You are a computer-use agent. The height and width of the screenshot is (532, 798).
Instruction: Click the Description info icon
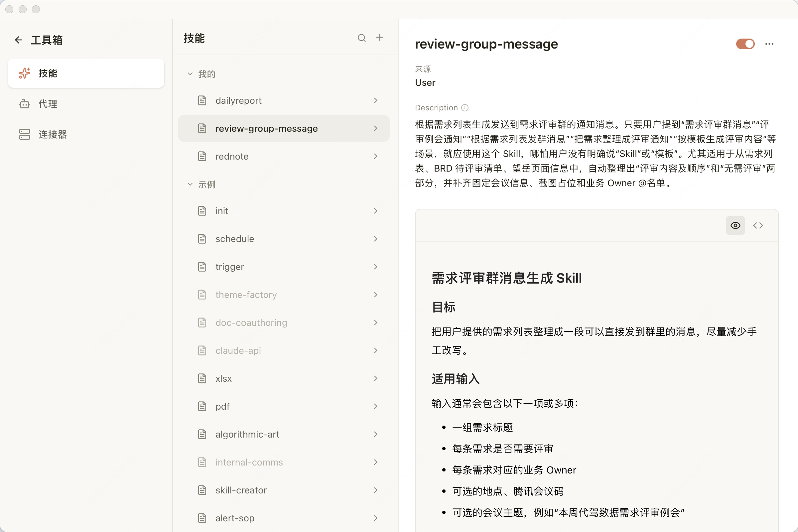point(465,107)
